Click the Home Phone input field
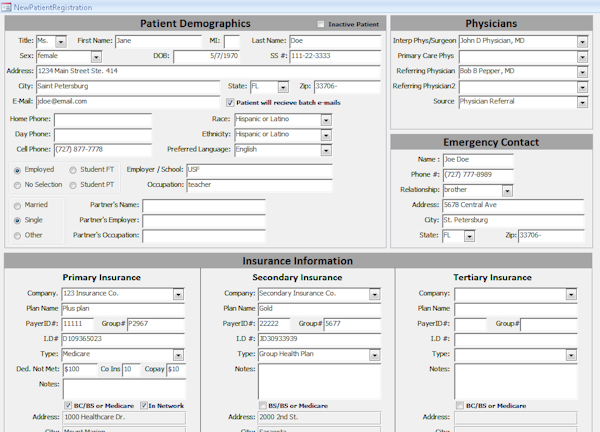The height and width of the screenshot is (432, 600). click(103, 120)
